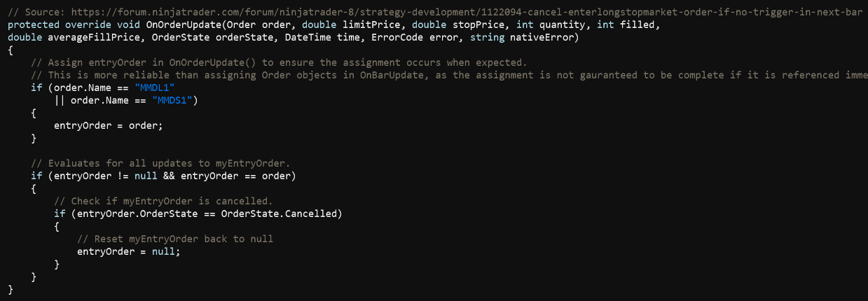This screenshot has height=301, width=868.
Task: Click the "MMDL1" string literal
Action: (x=154, y=87)
